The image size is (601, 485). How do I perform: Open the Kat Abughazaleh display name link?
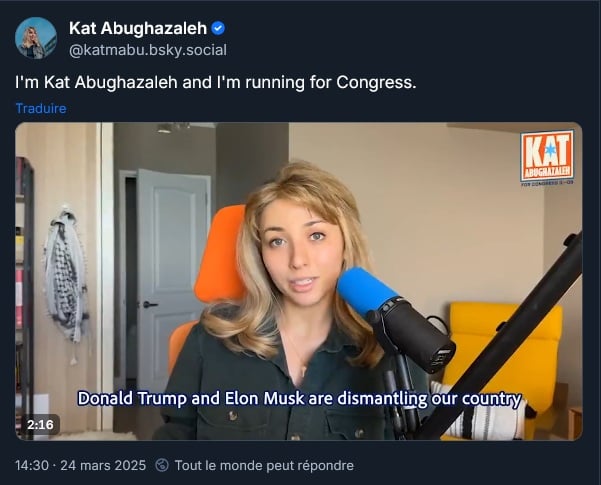pos(138,28)
